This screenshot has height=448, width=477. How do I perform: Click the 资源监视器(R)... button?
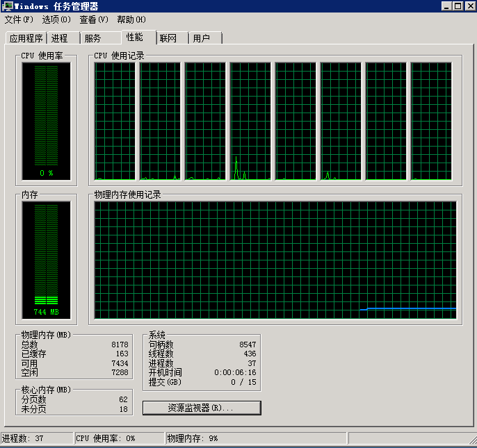pos(202,408)
